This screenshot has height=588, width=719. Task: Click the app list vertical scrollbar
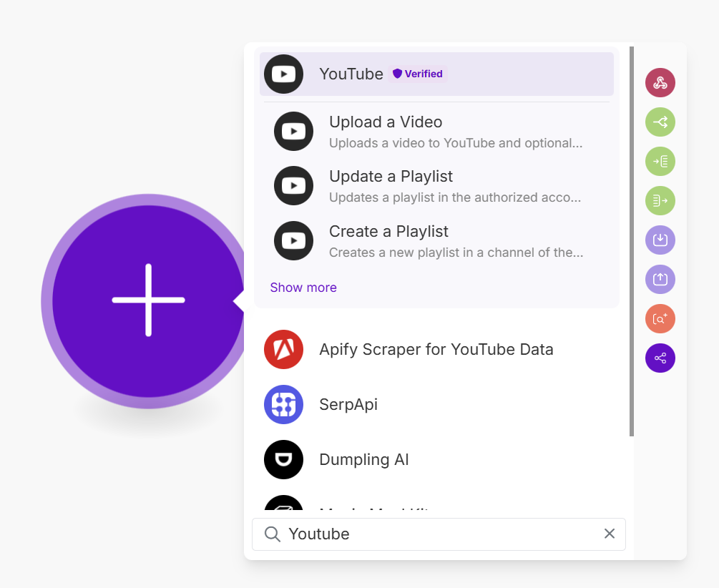tap(632, 241)
